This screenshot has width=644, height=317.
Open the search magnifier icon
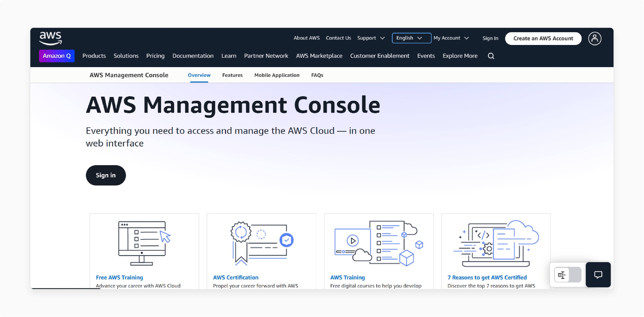(x=491, y=56)
